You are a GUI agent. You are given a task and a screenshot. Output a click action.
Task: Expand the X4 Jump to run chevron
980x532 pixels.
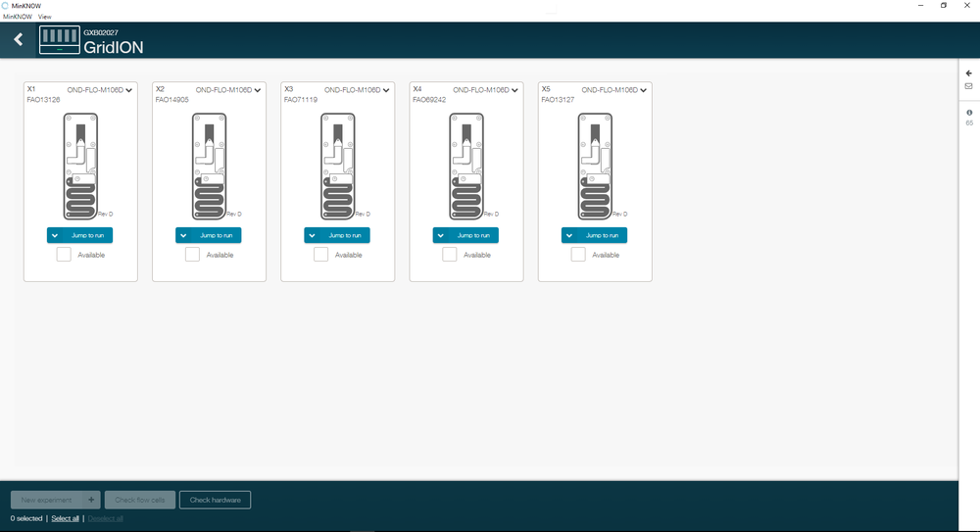pyautogui.click(x=441, y=236)
